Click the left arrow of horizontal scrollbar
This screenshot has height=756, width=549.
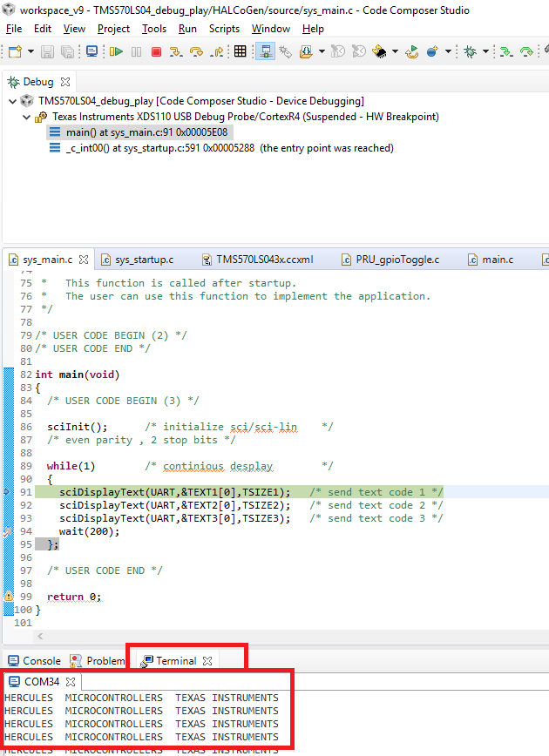41,637
